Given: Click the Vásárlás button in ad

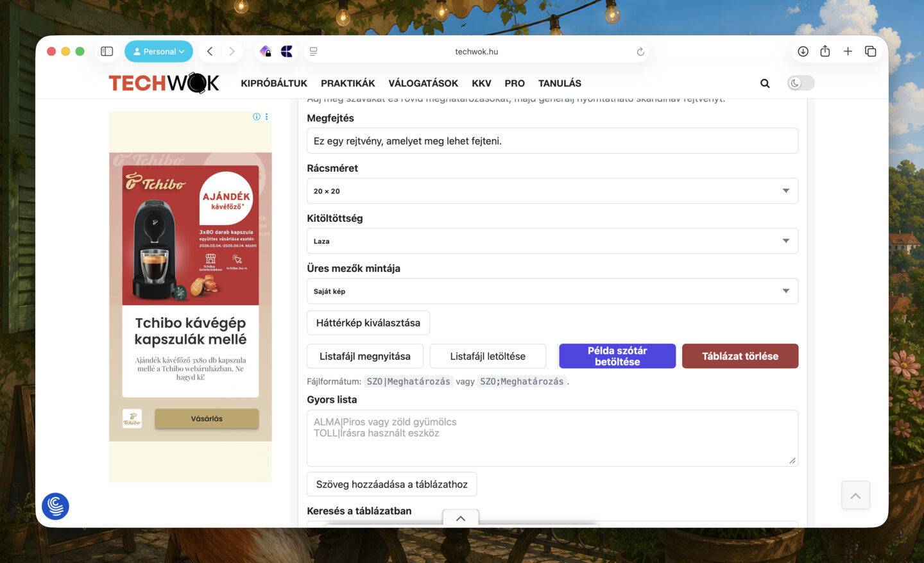Looking at the screenshot, I should tap(207, 419).
